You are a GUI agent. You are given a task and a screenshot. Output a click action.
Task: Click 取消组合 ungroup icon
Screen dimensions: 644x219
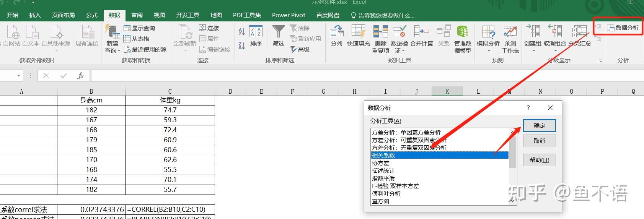[555, 39]
